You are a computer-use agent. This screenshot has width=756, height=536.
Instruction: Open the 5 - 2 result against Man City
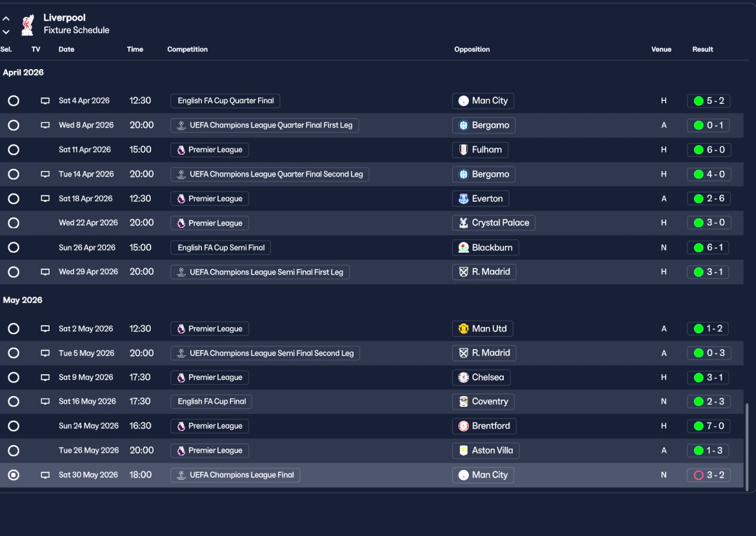[x=709, y=101]
